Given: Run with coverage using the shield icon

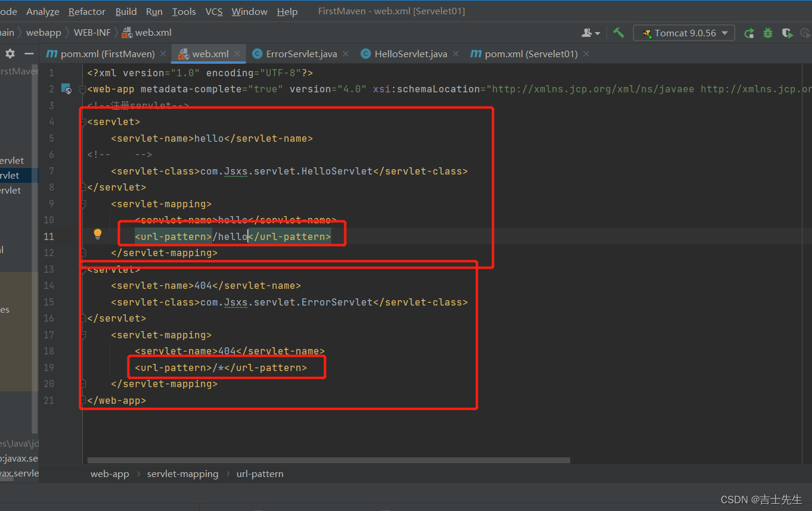Looking at the screenshot, I should click(x=787, y=33).
